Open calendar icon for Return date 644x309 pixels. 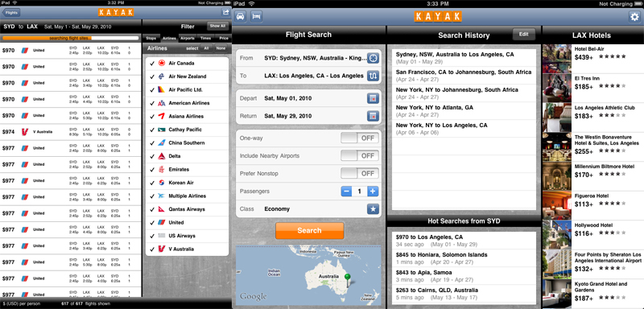tap(373, 116)
